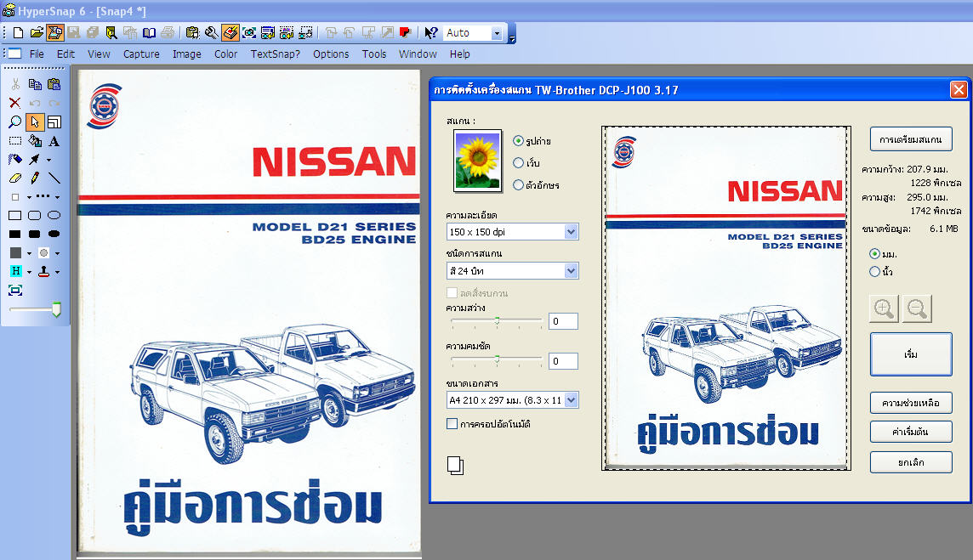Click the wrench settings icon in the toolbar

pos(212,33)
